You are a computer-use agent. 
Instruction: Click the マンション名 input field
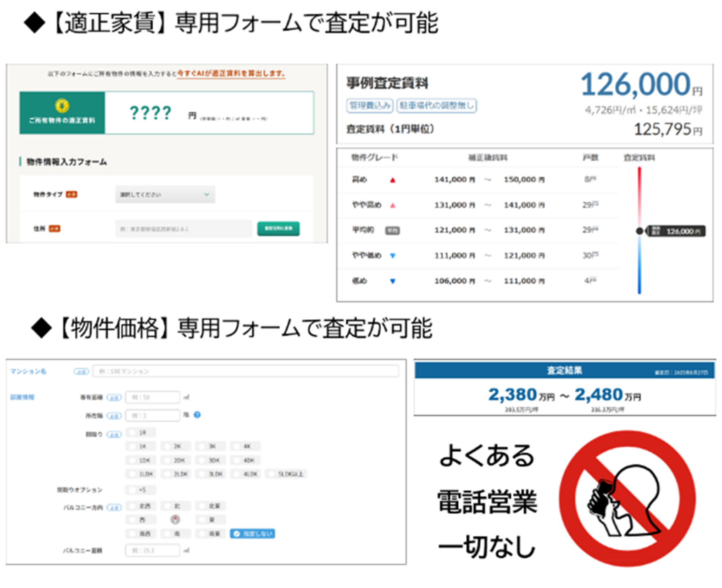click(x=245, y=371)
